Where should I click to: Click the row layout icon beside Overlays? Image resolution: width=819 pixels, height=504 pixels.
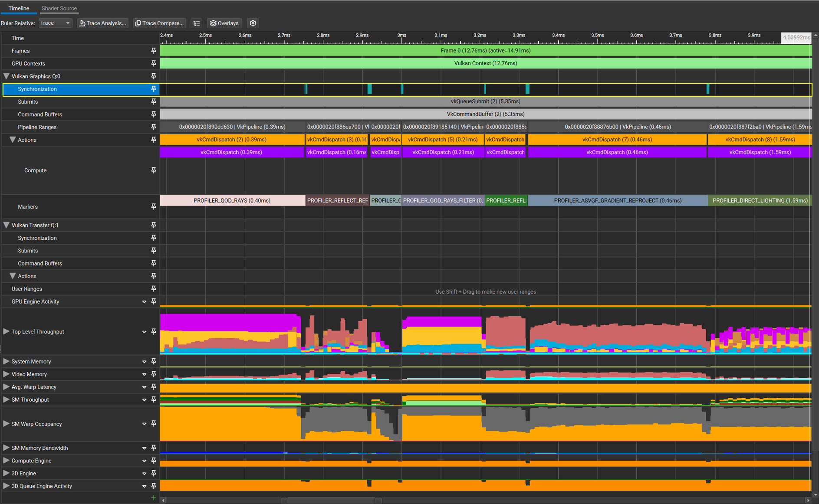coord(197,23)
